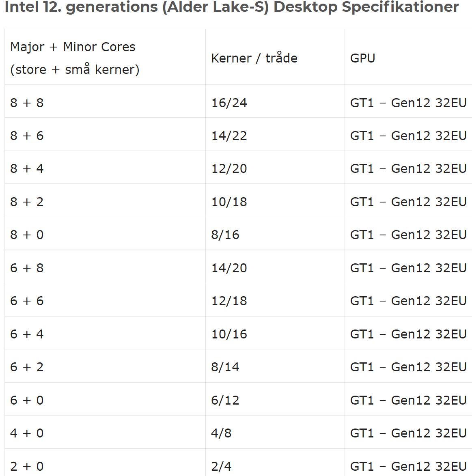Click the Alder Lake-S Desktop Specifikationer heading

232,7
